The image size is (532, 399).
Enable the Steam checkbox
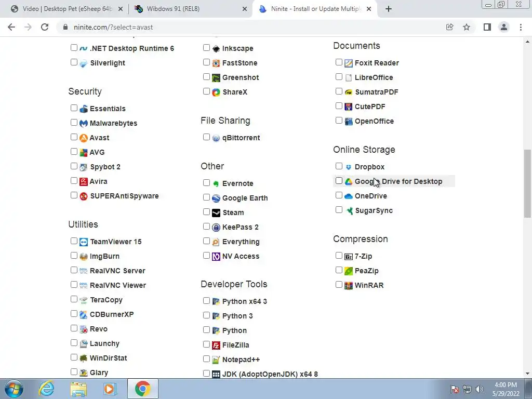(206, 212)
